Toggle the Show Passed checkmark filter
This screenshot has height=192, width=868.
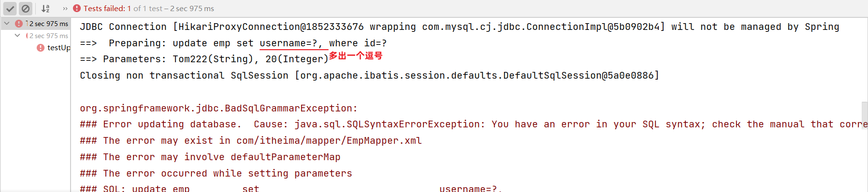[10, 9]
